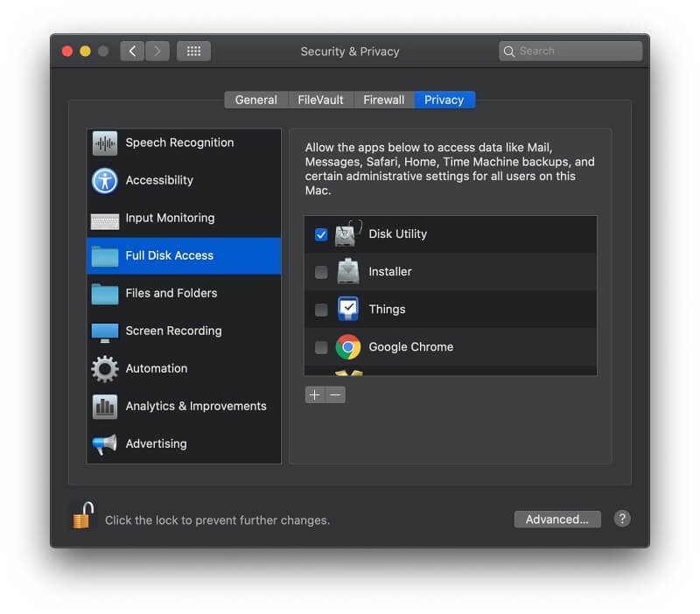Remove an app with the minus button
This screenshot has height=614, width=700.
coord(335,395)
